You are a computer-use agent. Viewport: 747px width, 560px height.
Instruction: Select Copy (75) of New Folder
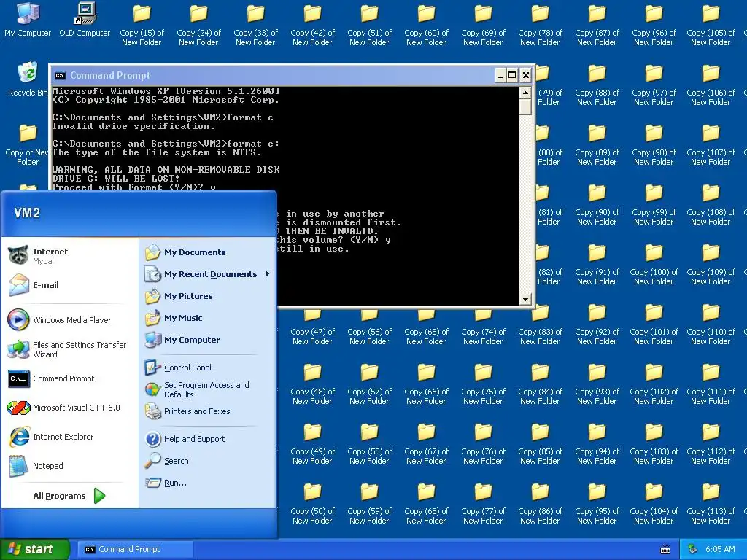[483, 384]
